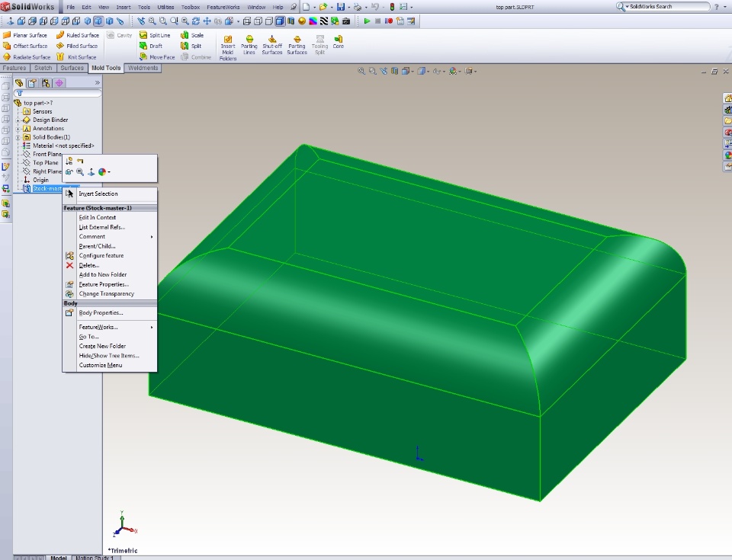Image resolution: width=732 pixels, height=560 pixels.
Task: Click the green Play macro button
Action: click(x=367, y=21)
